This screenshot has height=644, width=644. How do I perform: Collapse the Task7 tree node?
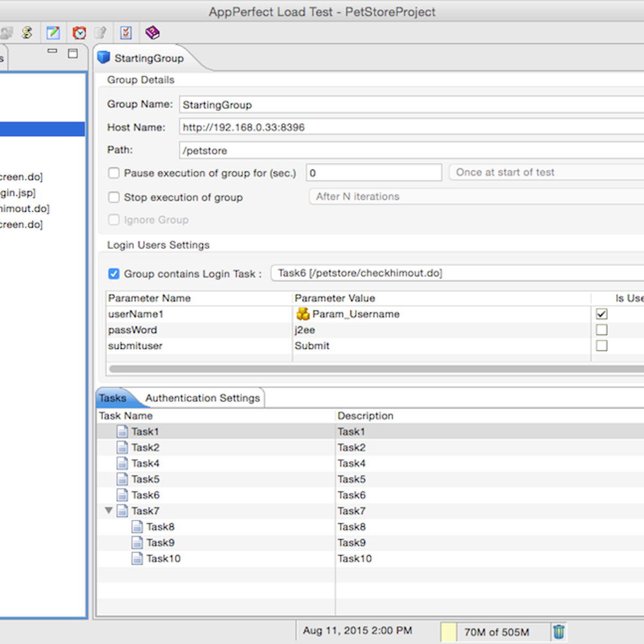pos(108,510)
